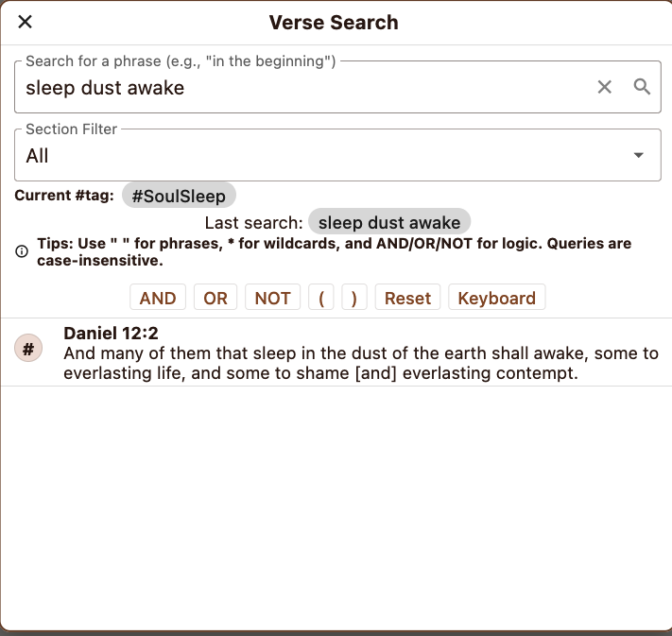Insert a closing parenthesis

(354, 298)
